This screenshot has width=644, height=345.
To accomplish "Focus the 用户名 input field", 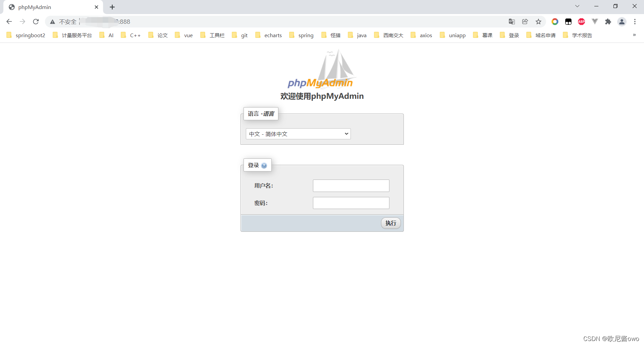I will coord(351,186).
